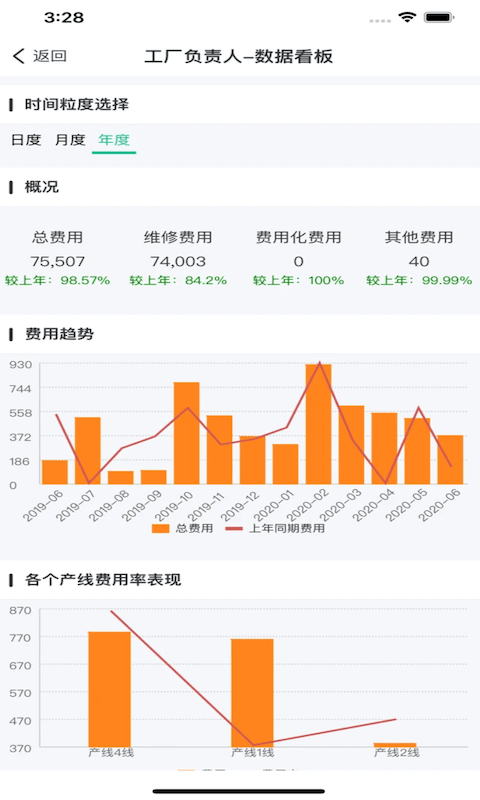This screenshot has height=800, width=480.
Task: Tap the 2020-05 bar in trend chart
Action: pyautogui.click(x=417, y=451)
